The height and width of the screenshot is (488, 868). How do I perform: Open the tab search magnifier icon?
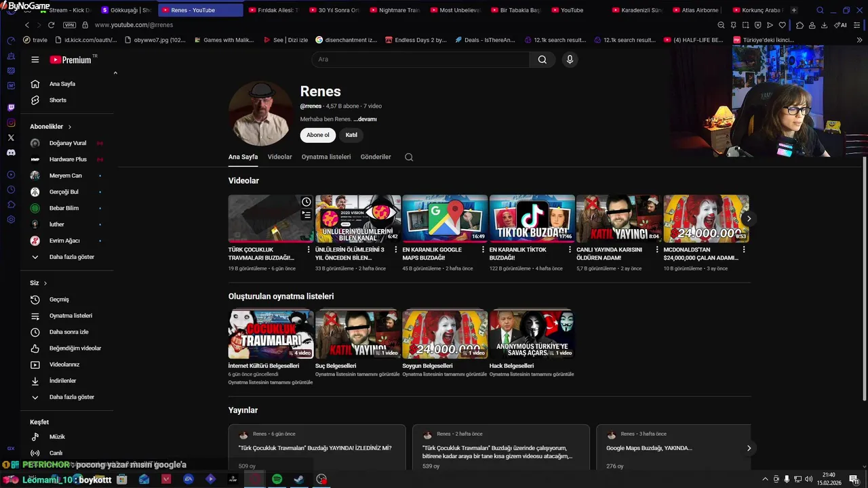[820, 10]
